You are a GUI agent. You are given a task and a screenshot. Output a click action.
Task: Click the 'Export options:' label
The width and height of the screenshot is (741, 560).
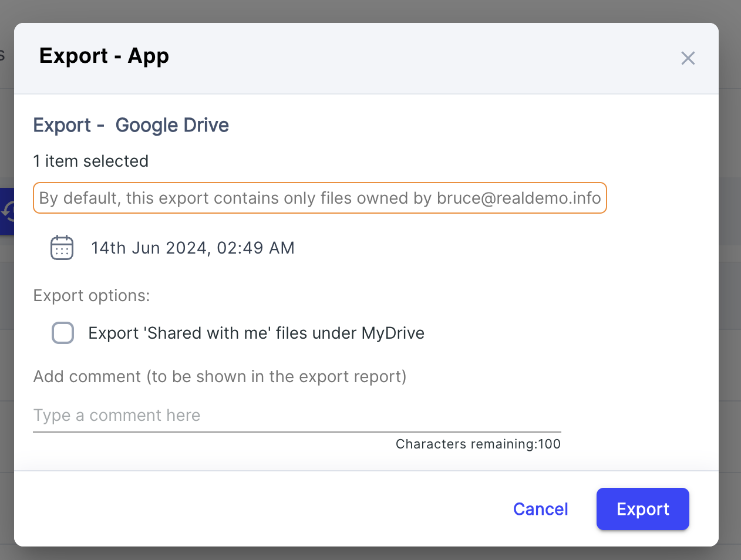click(x=92, y=295)
